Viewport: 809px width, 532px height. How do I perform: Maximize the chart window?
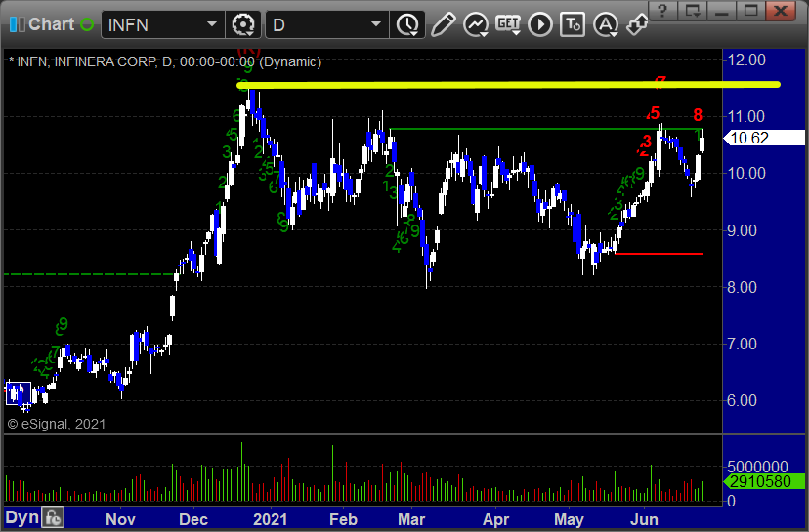pos(751,10)
